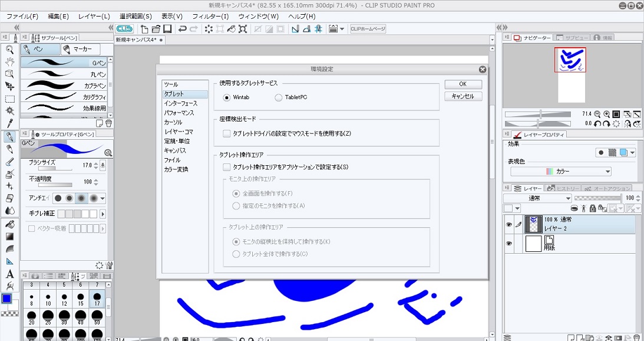Confirm preferences with OK button
Screen dimensions: 644x341
tap(463, 84)
